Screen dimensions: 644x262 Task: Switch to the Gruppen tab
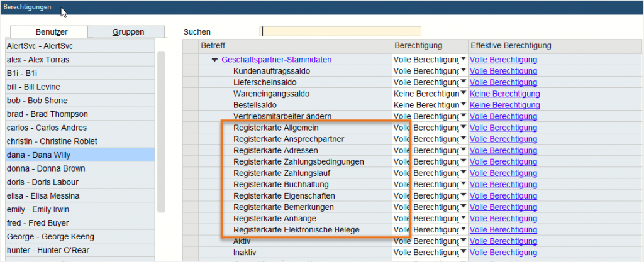point(128,32)
